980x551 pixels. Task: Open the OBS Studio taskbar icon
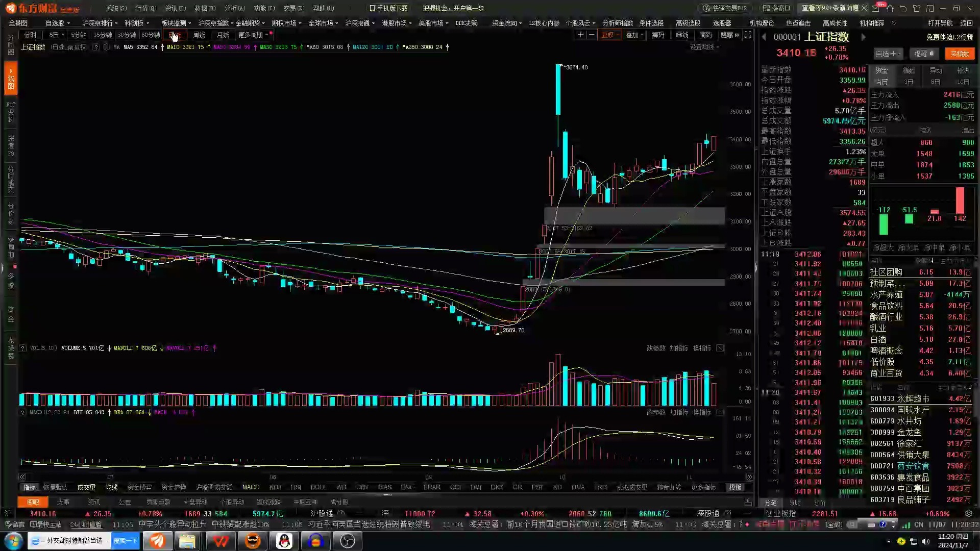click(348, 541)
